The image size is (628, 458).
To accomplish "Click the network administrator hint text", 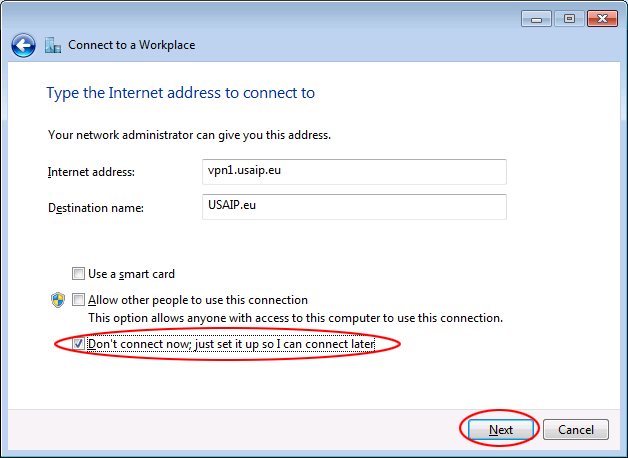I will 189,135.
